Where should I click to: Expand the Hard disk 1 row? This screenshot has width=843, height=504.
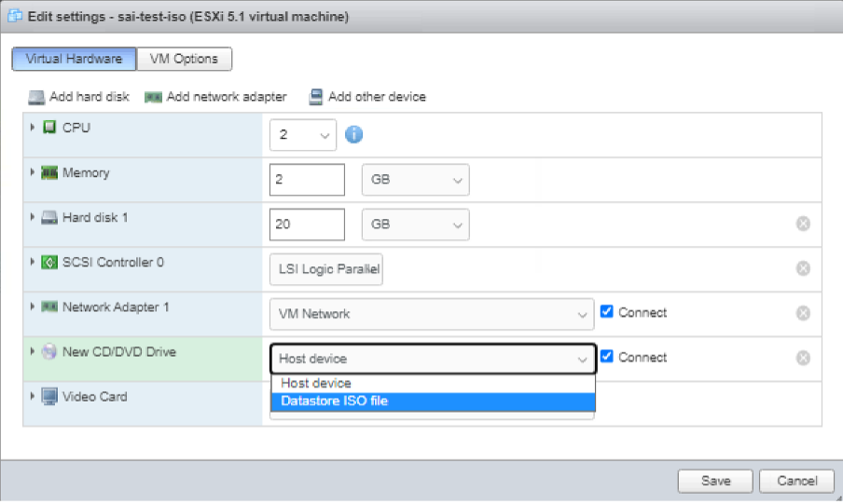click(x=33, y=217)
